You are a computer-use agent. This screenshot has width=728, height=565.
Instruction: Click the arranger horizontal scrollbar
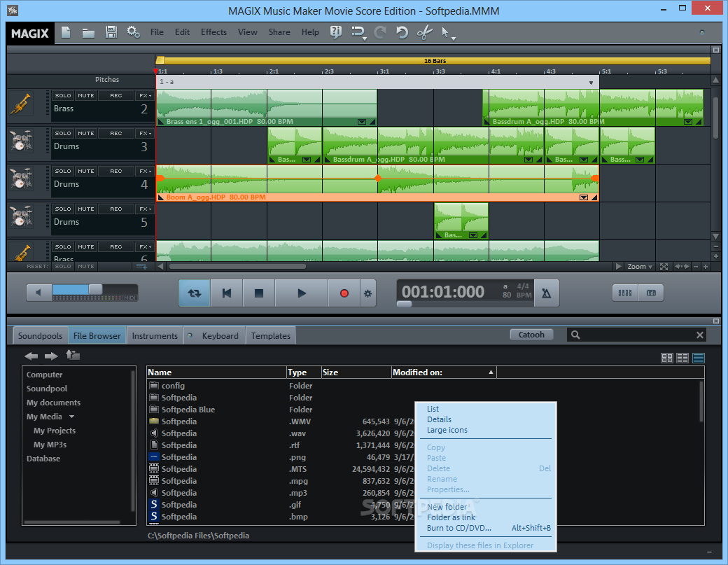click(x=237, y=267)
